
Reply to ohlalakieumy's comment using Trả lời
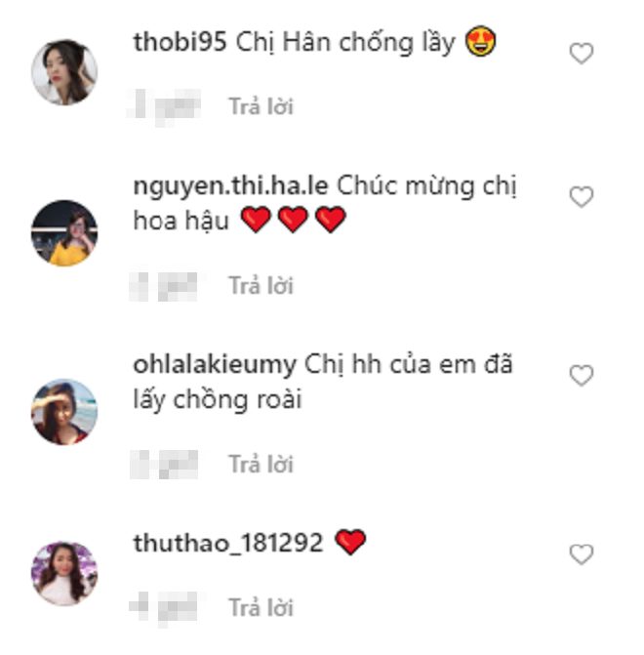click(x=262, y=465)
